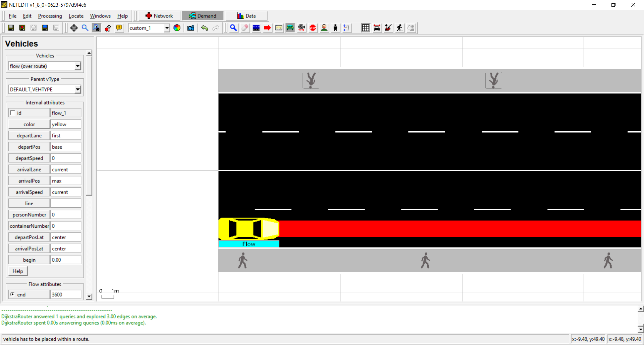The image size is (644, 345).
Task: Open the custom_1 coloring scheme dropdown
Action: coord(167,28)
